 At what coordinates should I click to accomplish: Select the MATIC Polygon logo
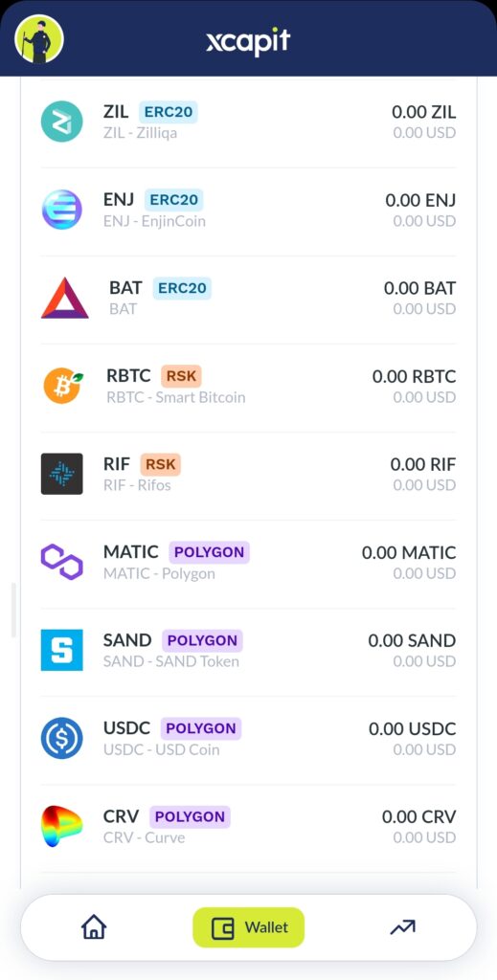62,562
